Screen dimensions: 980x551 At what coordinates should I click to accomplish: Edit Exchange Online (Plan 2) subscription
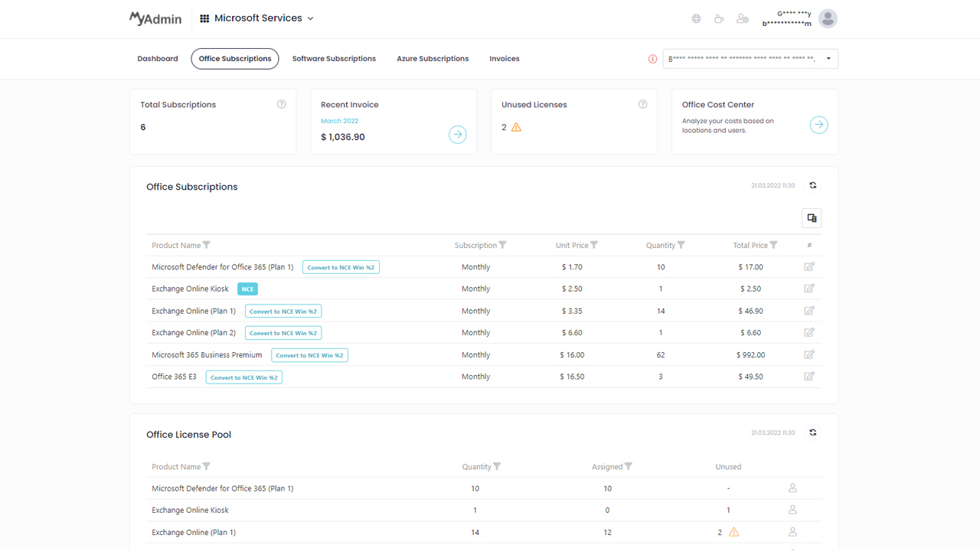(809, 332)
